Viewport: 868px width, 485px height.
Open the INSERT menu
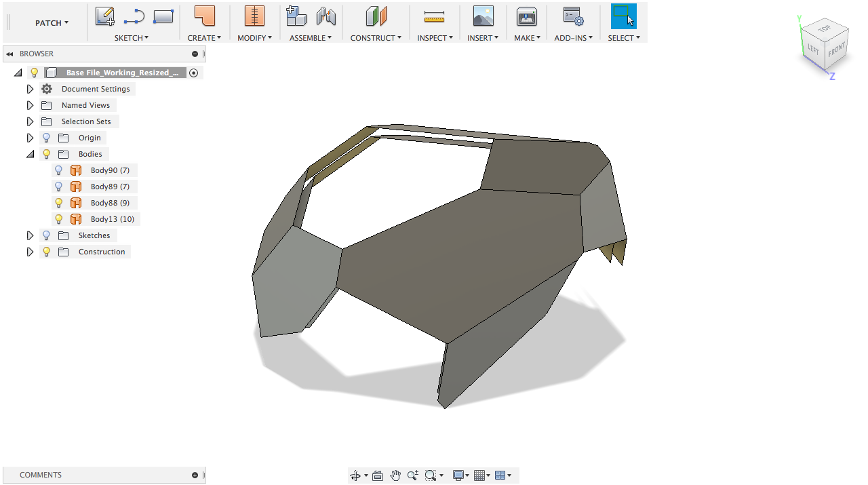click(483, 38)
